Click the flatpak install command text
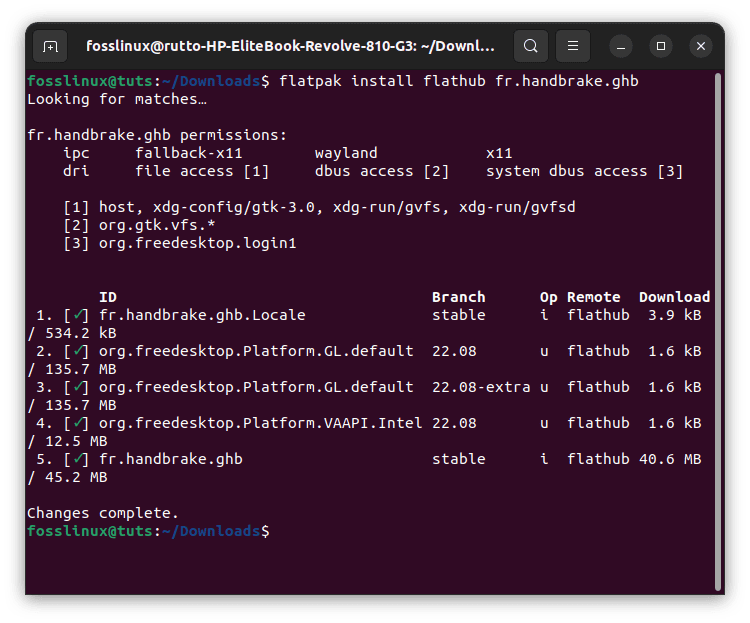This screenshot has height=623, width=750. click(x=459, y=81)
